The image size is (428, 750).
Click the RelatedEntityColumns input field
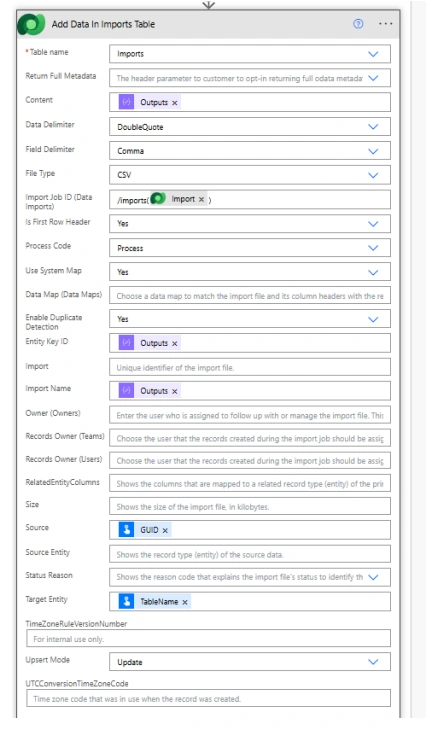(250, 484)
